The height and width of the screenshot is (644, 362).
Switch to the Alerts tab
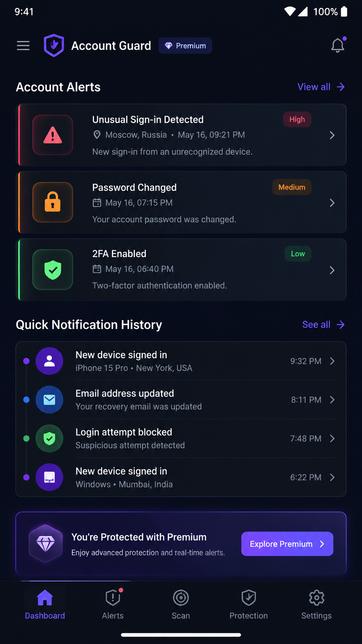(113, 604)
